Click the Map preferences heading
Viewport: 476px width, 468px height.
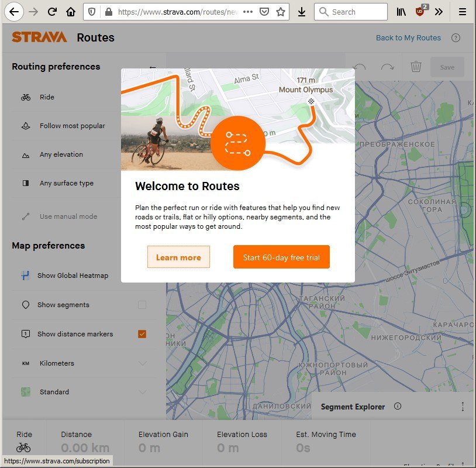click(49, 245)
